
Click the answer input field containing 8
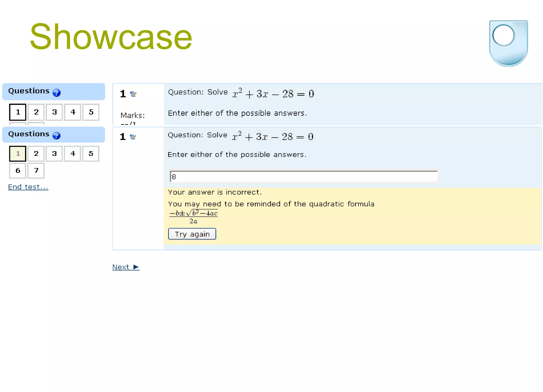click(304, 177)
